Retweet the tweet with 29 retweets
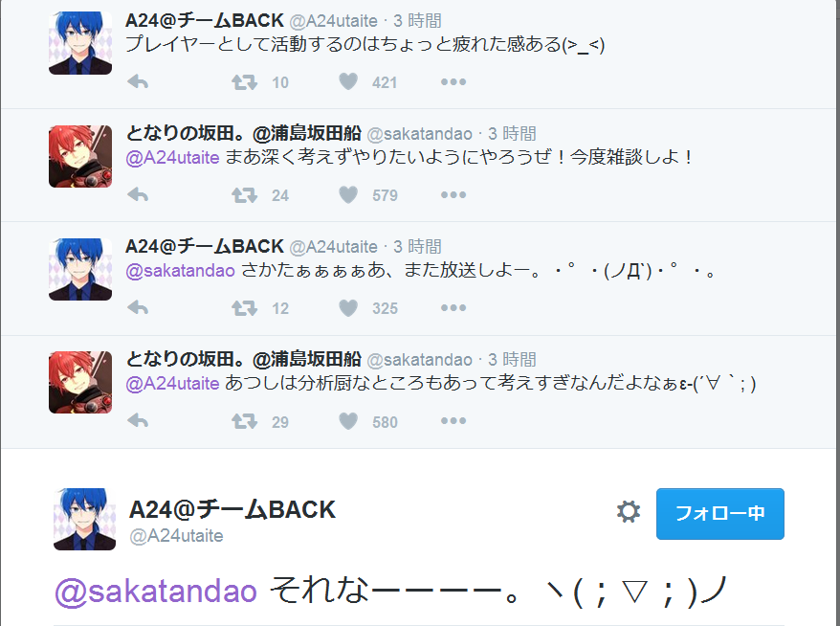 pyautogui.click(x=244, y=421)
